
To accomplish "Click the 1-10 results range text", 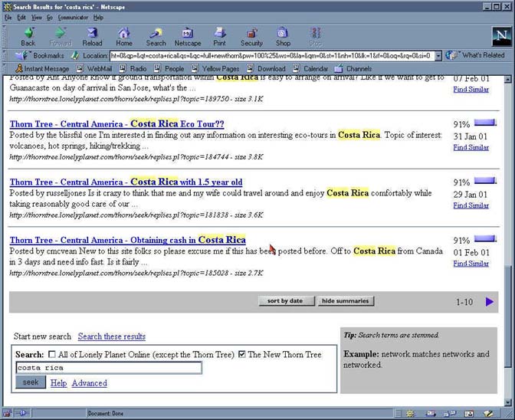I will 464,302.
